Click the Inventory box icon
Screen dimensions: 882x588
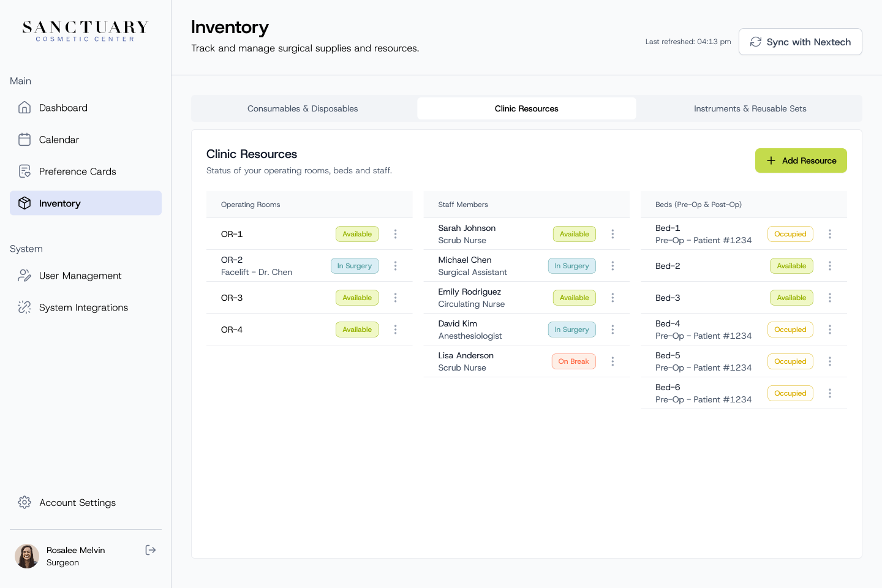pyautogui.click(x=24, y=203)
